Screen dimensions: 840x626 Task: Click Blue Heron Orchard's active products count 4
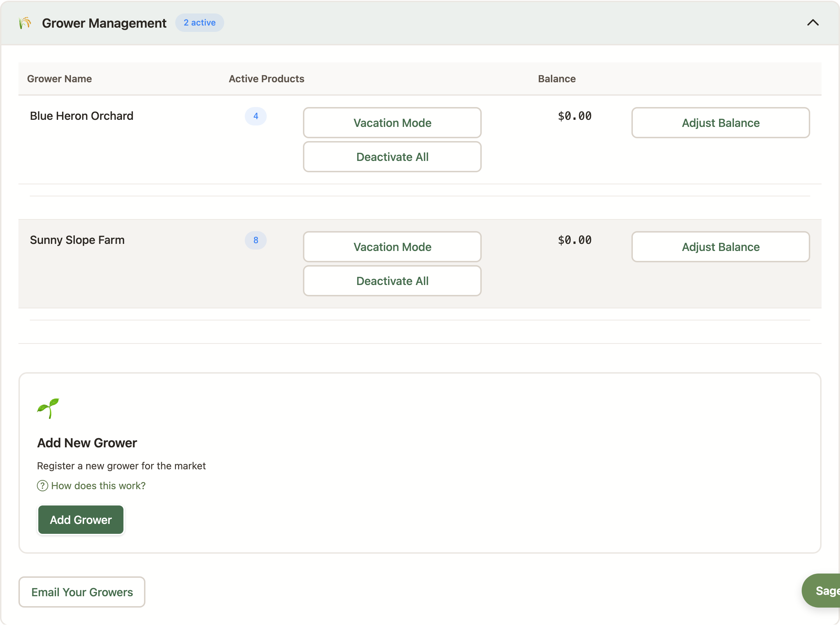(x=256, y=116)
